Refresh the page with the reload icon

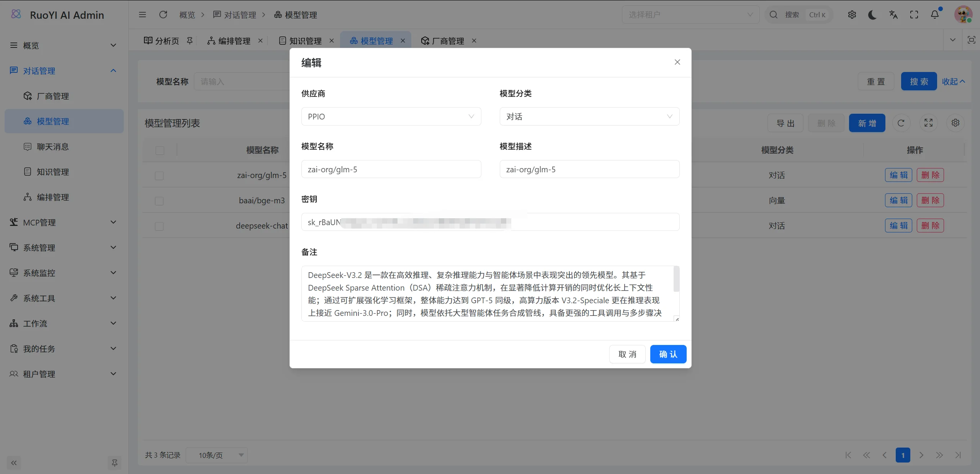click(164, 14)
